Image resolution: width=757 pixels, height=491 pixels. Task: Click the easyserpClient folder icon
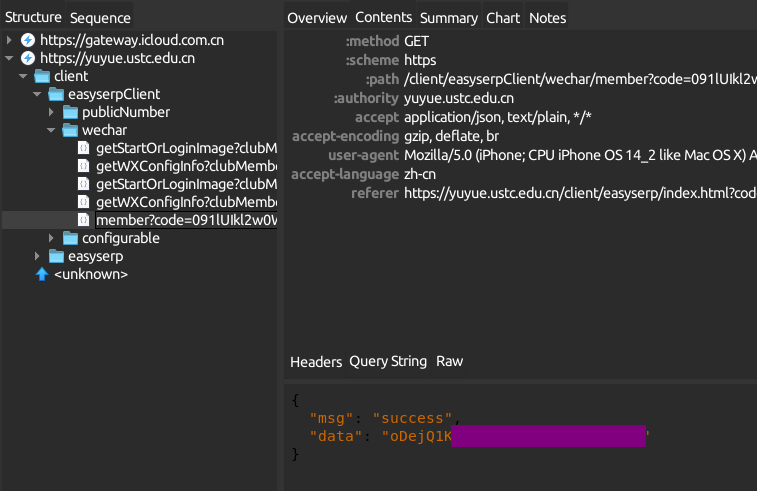(56, 94)
